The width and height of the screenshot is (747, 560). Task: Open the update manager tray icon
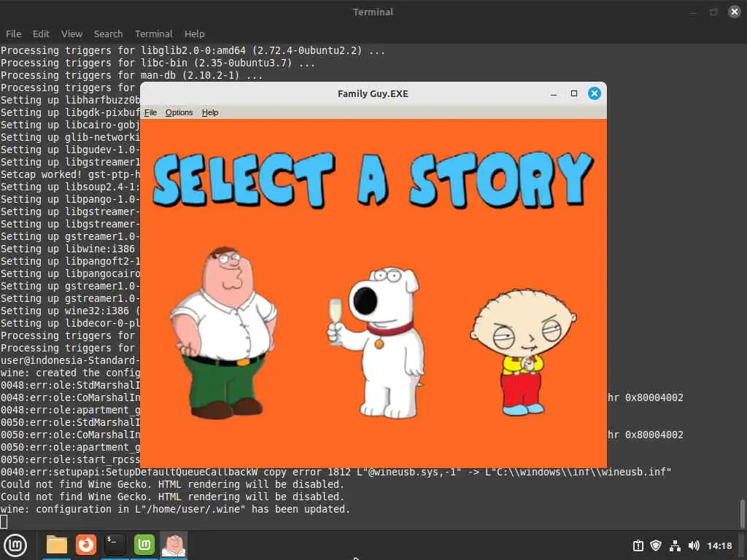pos(638,545)
